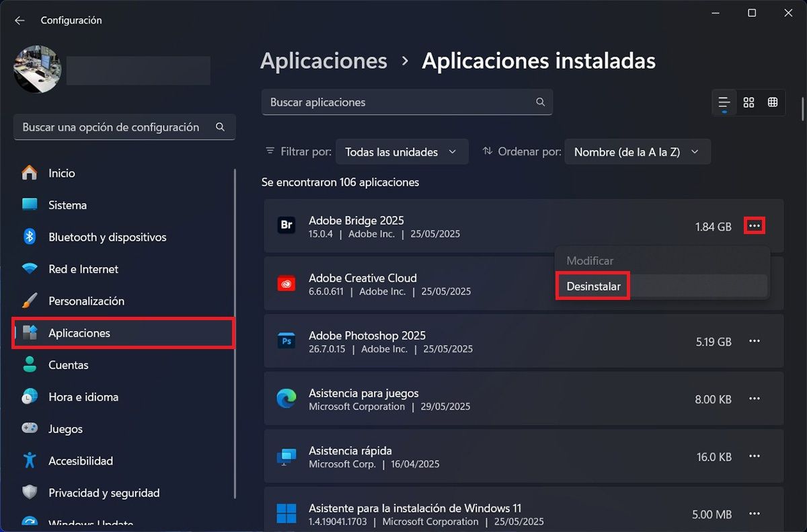This screenshot has height=532, width=807.
Task: Click the search magnifier in settings search
Action: pos(220,126)
